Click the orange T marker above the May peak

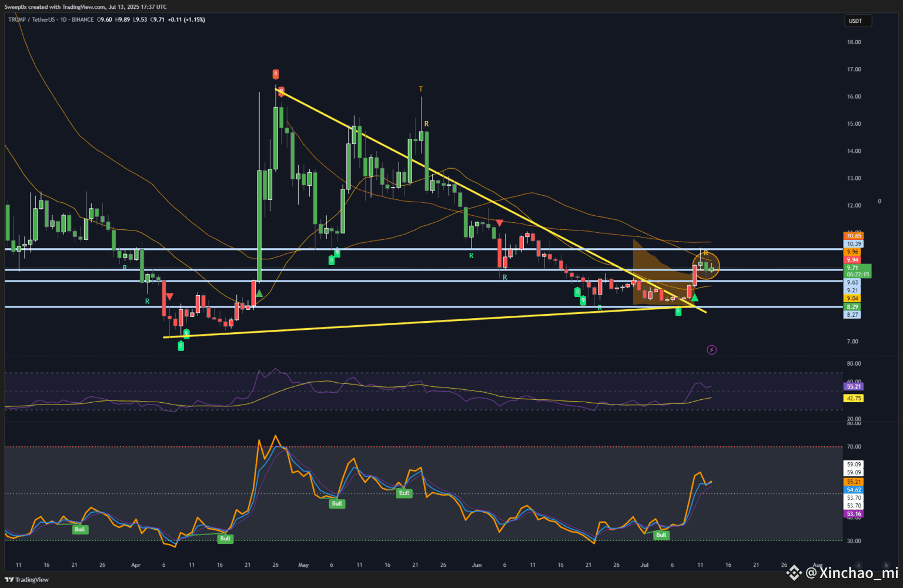[421, 89]
